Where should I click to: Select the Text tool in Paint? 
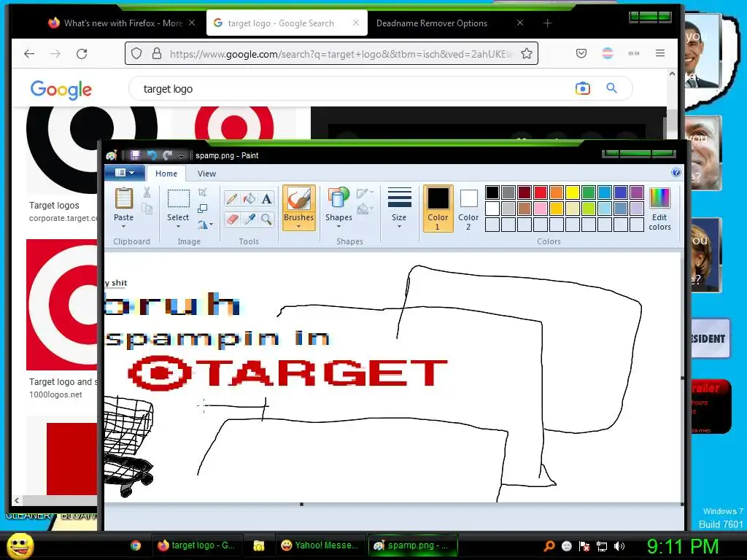267,198
